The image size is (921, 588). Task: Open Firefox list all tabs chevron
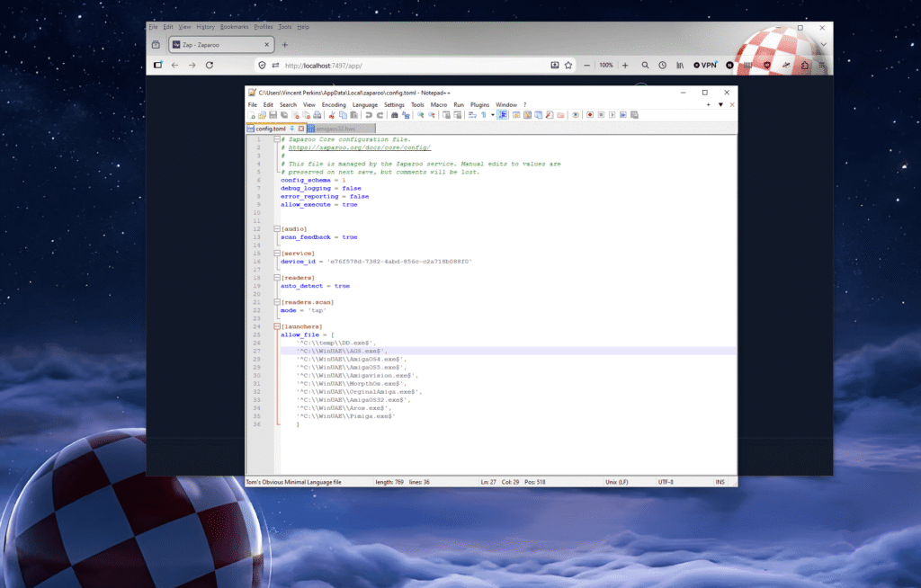click(x=823, y=45)
